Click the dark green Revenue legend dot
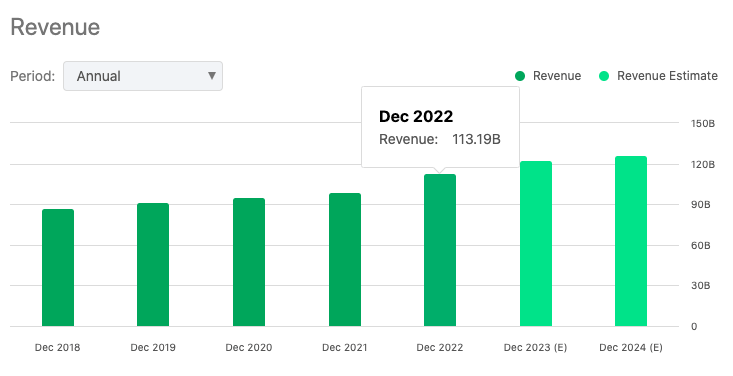Screen dimensions: 733x376 520,76
